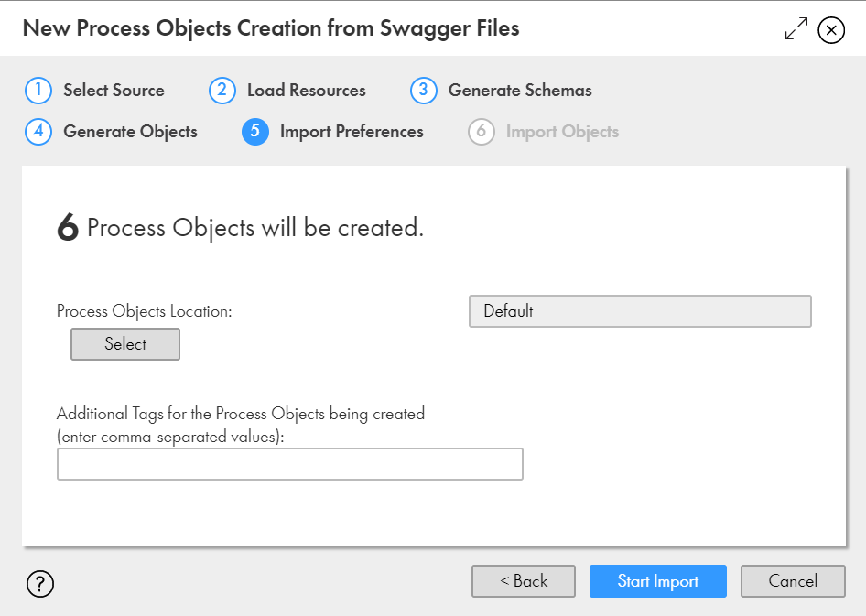Click the Generate Schemas step label
The height and width of the screenshot is (616, 866).
tap(520, 90)
